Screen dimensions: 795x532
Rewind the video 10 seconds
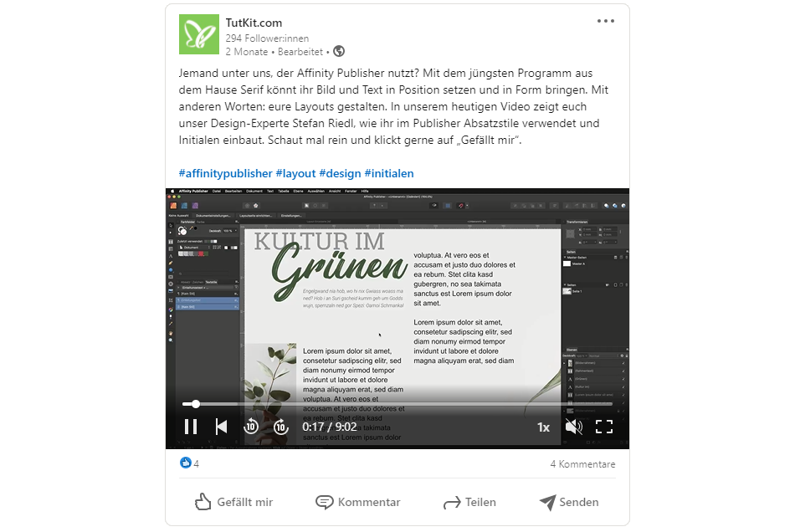[x=251, y=427]
